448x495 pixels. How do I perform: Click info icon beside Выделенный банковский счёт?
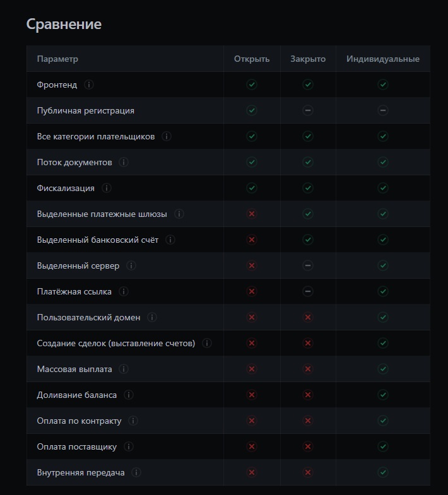(170, 240)
